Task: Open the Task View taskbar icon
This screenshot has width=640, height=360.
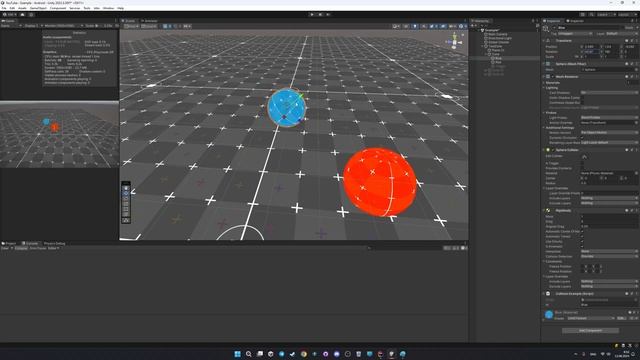Action: 260,354
